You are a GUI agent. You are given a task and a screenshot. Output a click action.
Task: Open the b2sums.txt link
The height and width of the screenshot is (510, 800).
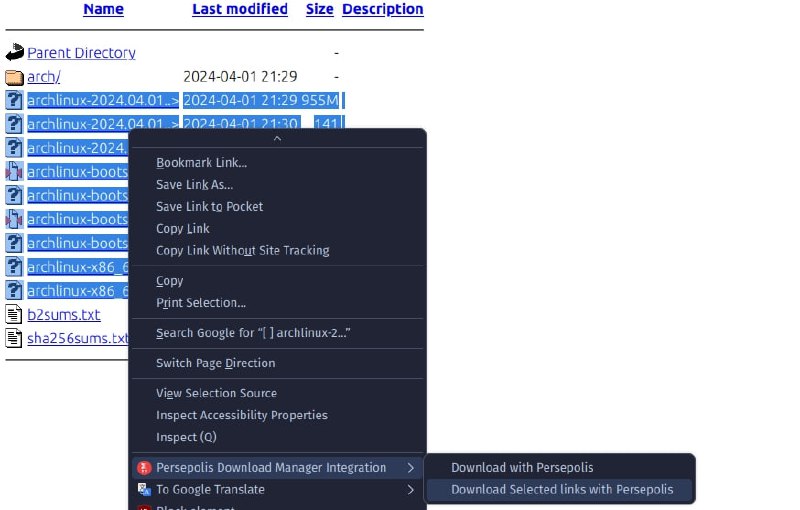pos(64,315)
